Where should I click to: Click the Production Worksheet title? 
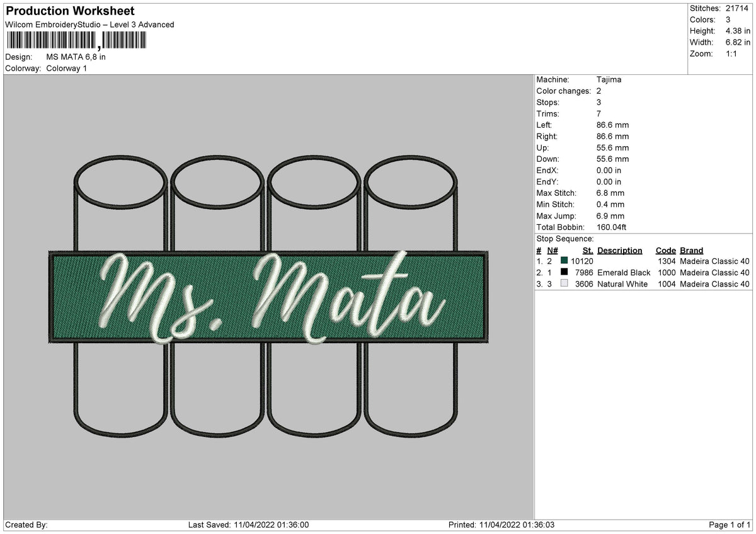tap(70, 11)
